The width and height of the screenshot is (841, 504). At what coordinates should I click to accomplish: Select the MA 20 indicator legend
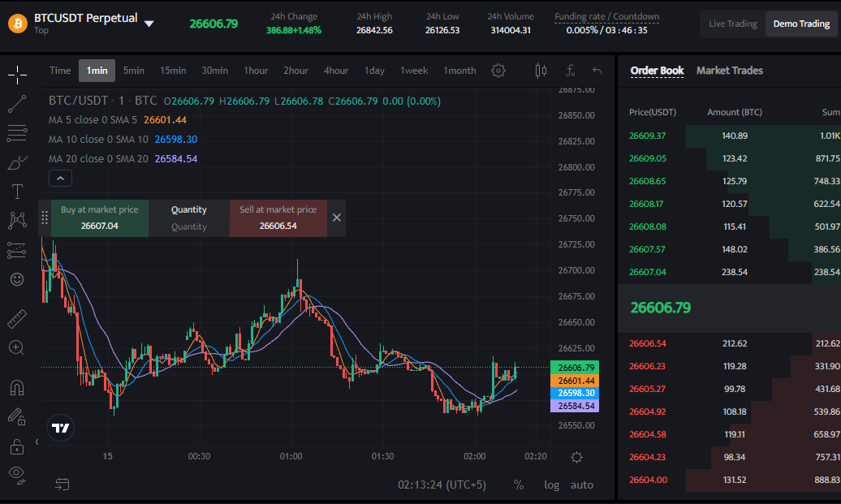click(x=123, y=159)
